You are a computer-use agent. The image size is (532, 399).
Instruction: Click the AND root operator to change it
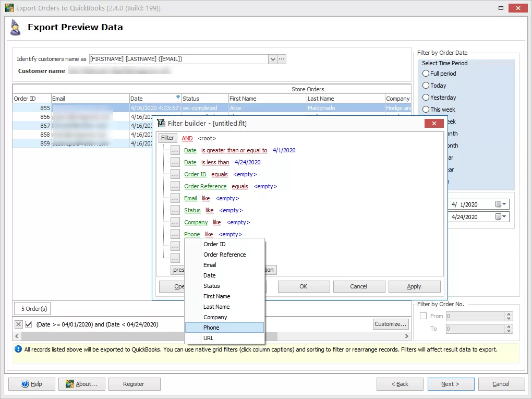tap(187, 138)
